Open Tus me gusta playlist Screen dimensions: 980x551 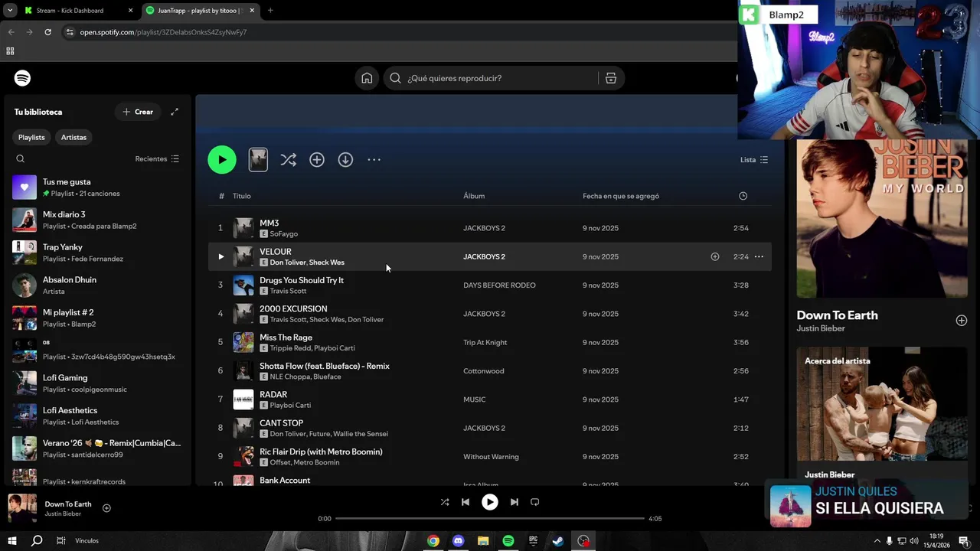tap(97, 187)
